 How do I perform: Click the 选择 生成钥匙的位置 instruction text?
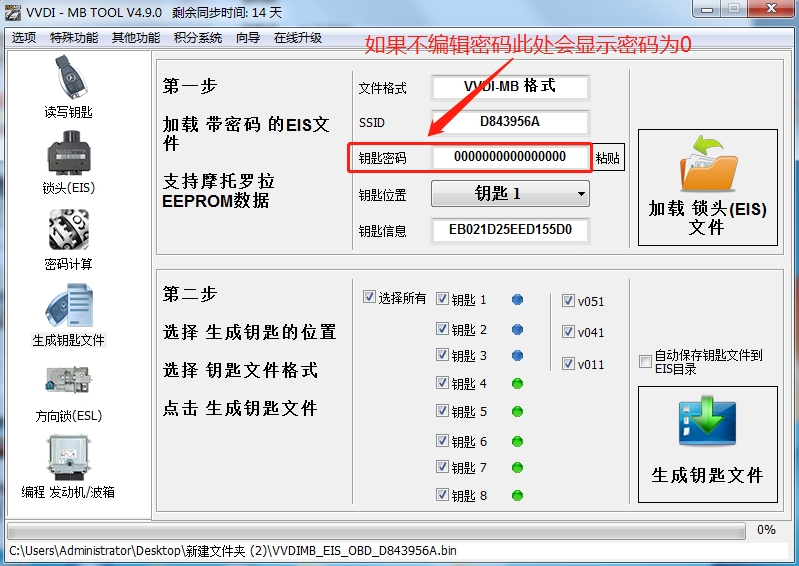pyautogui.click(x=250, y=332)
